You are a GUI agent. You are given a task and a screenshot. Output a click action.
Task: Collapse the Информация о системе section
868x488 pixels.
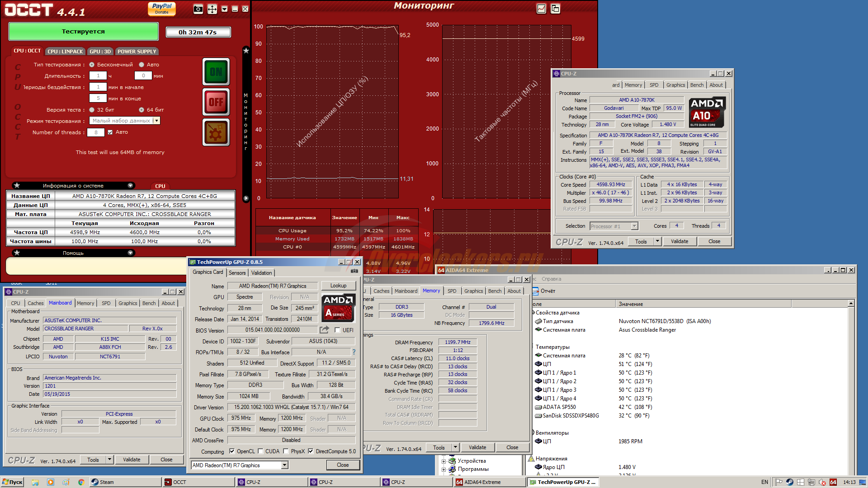(x=130, y=186)
